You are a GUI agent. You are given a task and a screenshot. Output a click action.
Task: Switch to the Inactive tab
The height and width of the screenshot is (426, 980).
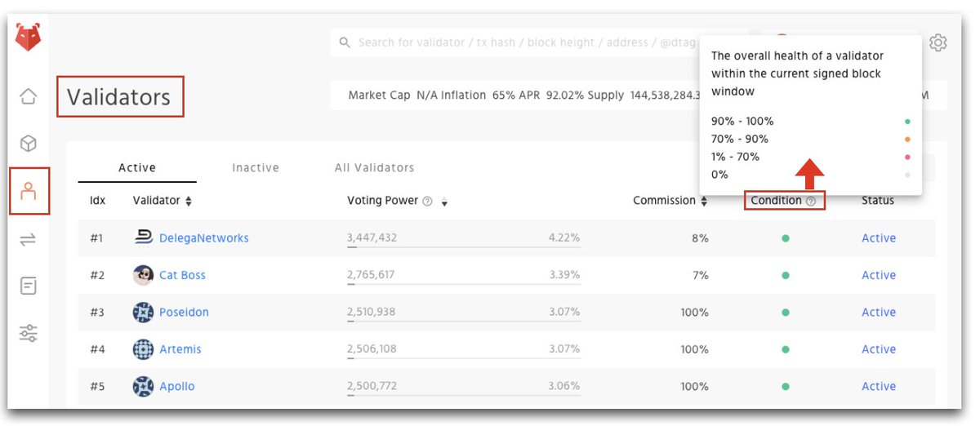click(256, 167)
